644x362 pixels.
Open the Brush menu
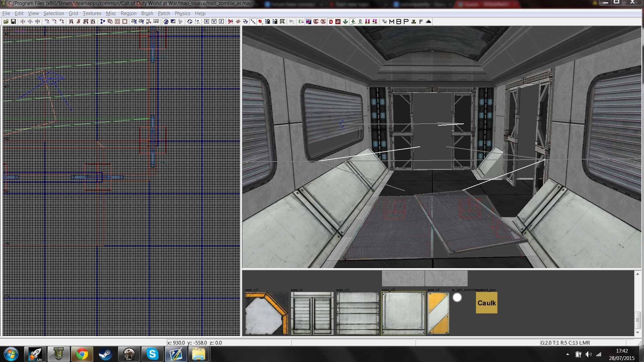click(x=147, y=13)
